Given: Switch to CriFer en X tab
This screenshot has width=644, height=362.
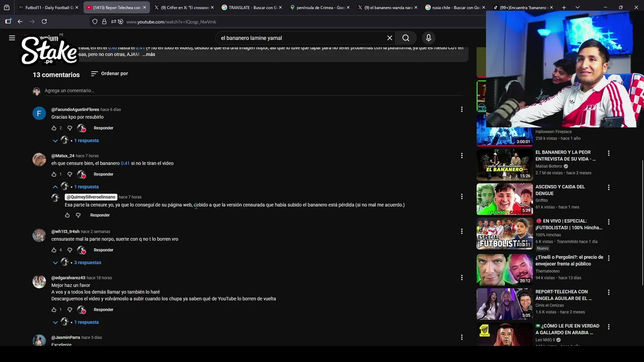Looking at the screenshot, I should pos(184,8).
